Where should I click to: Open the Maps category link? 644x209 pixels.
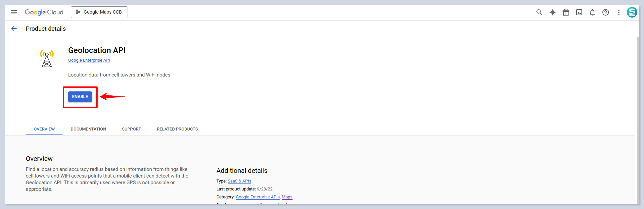pos(287,197)
